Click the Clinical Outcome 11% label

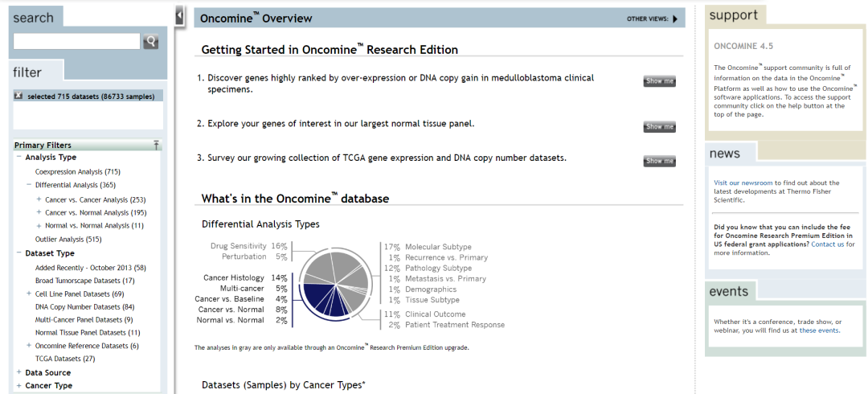[424, 314]
